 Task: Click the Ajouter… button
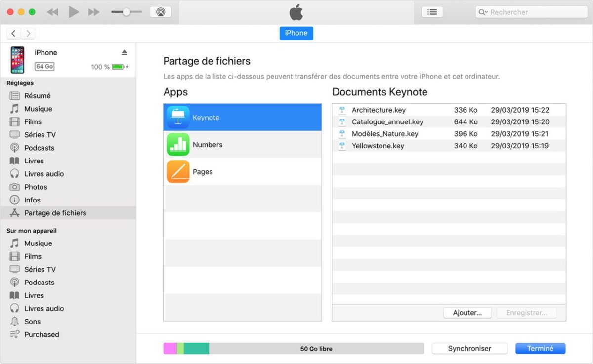pyautogui.click(x=467, y=313)
